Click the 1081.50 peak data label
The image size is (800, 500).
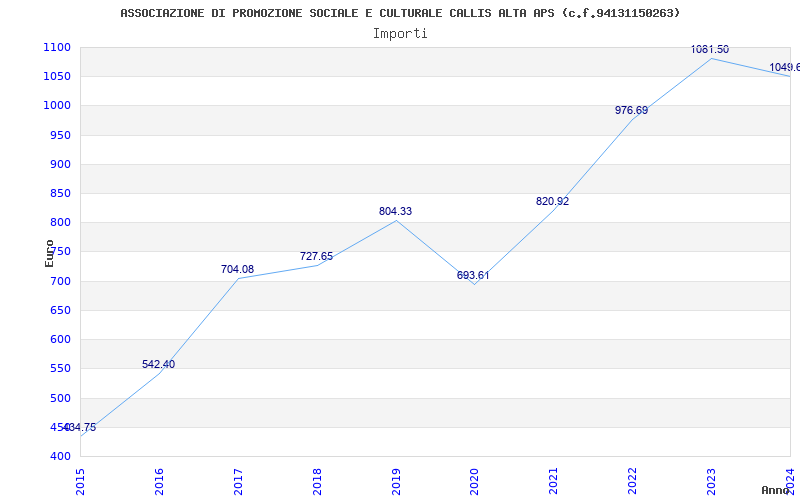coord(710,49)
